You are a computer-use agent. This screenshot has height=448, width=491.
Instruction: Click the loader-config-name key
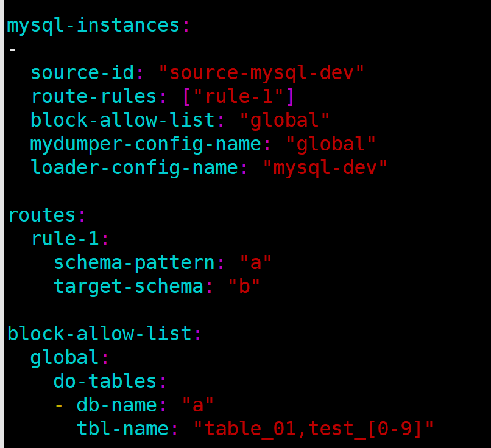point(134,167)
